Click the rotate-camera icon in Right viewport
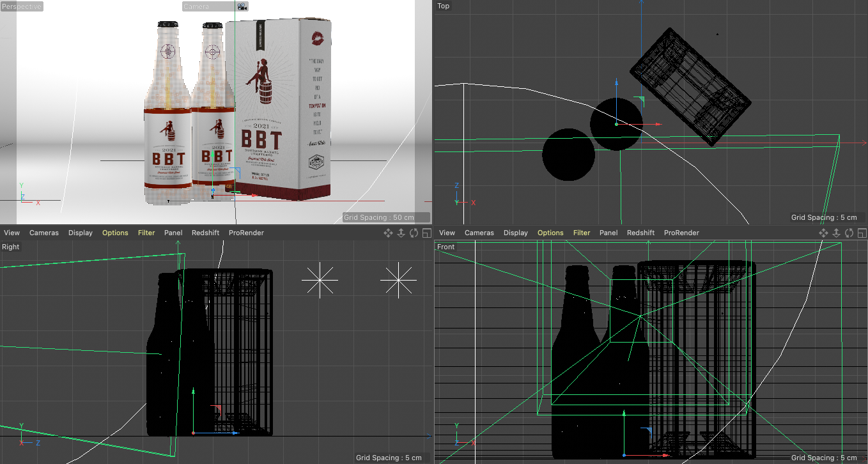Screen dimensions: 868x464 tap(414, 233)
